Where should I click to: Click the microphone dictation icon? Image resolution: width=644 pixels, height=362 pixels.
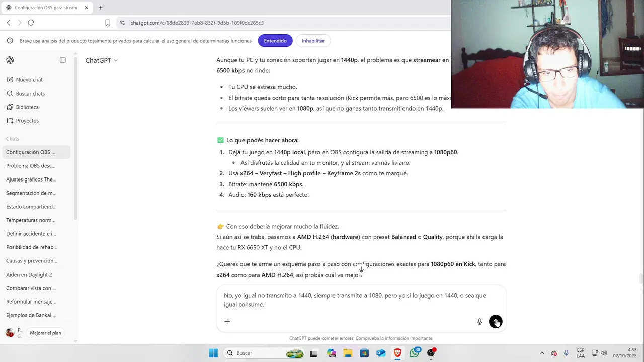tap(480, 322)
